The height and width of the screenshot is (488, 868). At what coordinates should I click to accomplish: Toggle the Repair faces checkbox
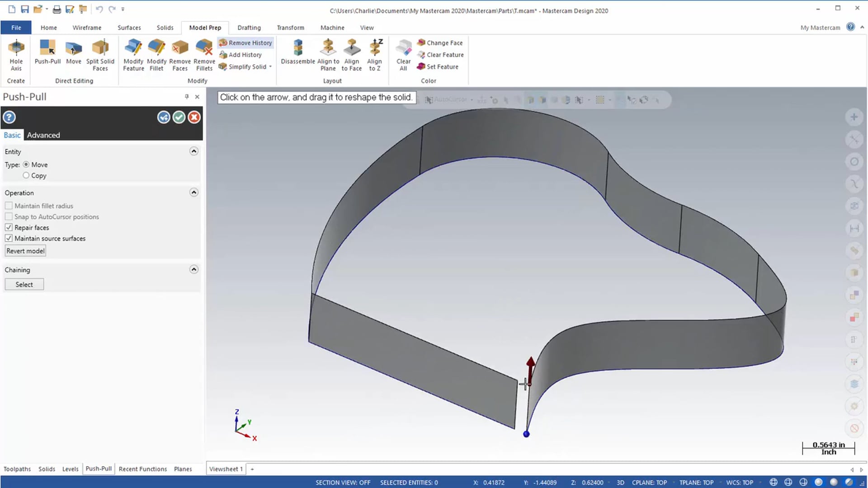point(8,227)
